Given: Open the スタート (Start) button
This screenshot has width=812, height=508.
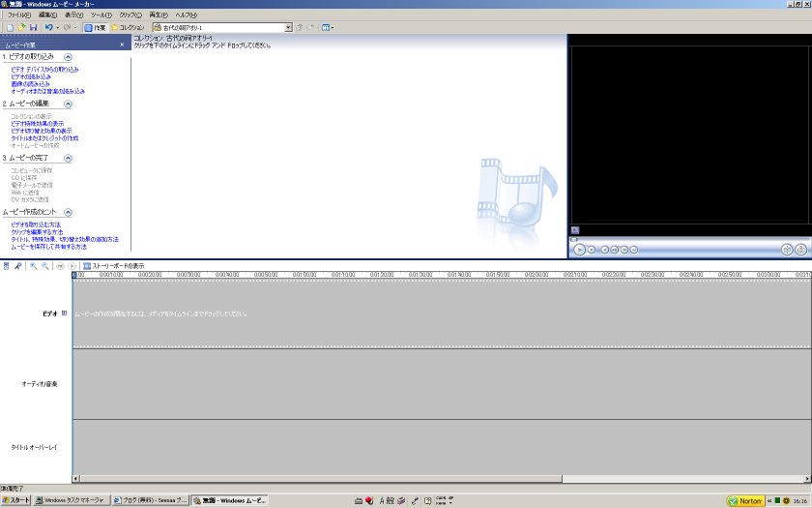Looking at the screenshot, I should [x=16, y=500].
